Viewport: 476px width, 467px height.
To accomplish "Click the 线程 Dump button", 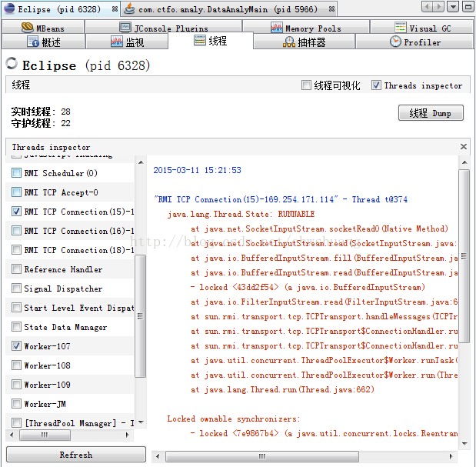I will pyautogui.click(x=431, y=113).
